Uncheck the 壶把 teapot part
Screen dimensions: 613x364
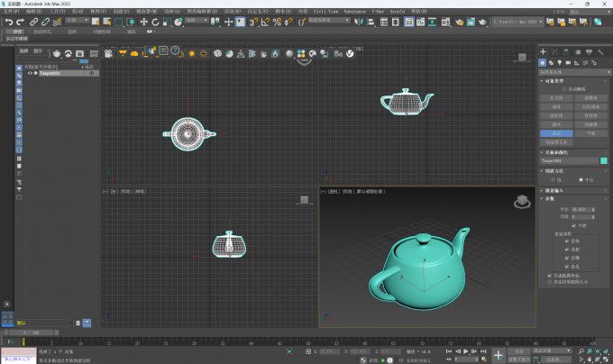pos(566,250)
